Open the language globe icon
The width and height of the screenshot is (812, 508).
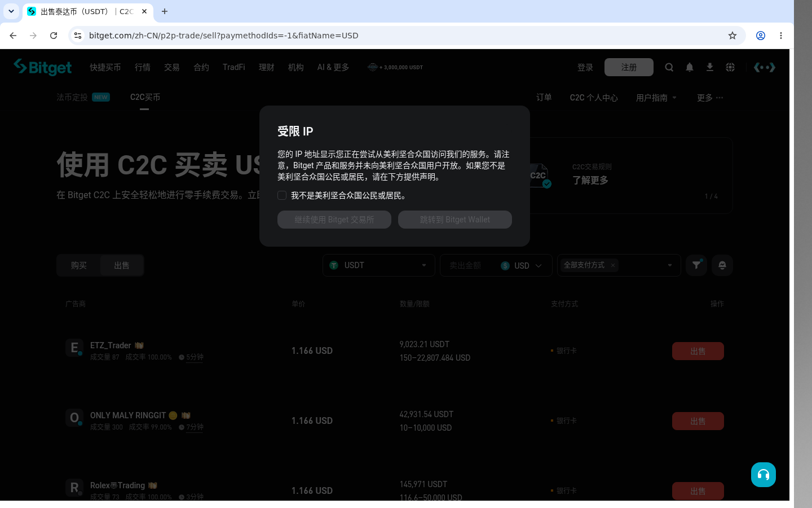730,67
